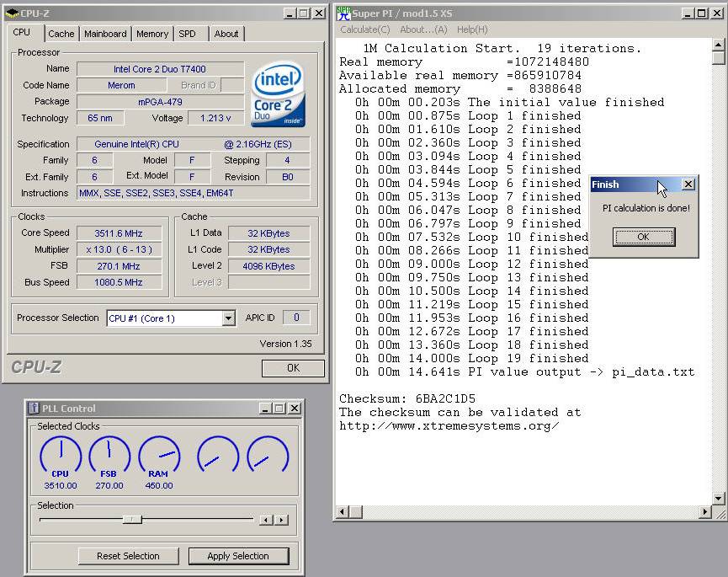The width and height of the screenshot is (728, 577).
Task: Click the CPU clock dial in PLL Control
Action: point(61,455)
